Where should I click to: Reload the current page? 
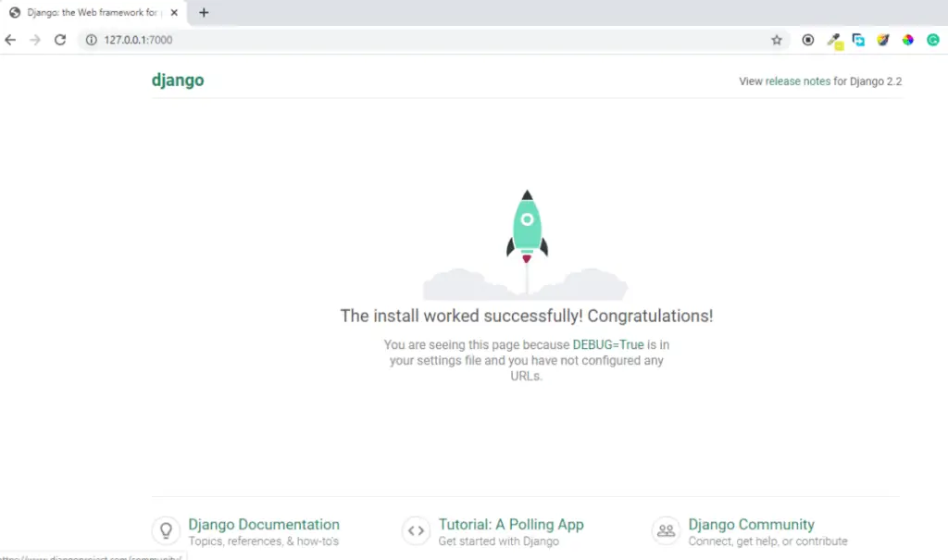click(x=60, y=40)
